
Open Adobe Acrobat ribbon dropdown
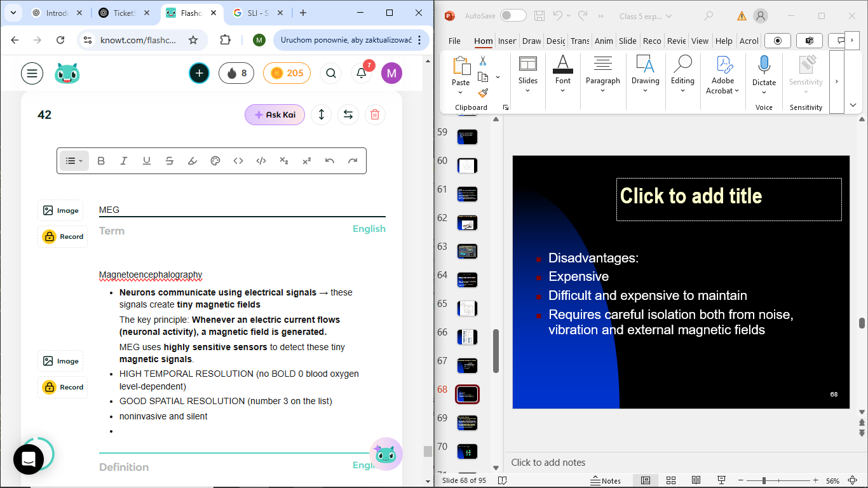tap(722, 74)
